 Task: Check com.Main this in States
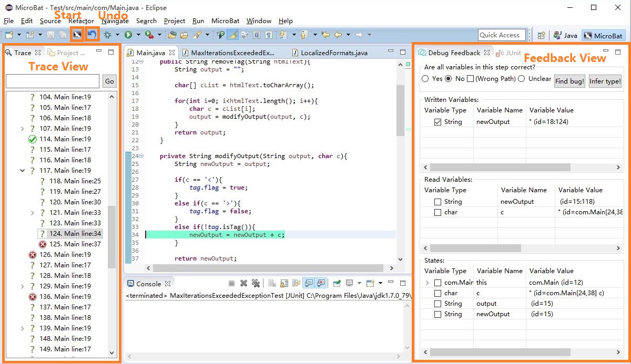click(x=438, y=283)
